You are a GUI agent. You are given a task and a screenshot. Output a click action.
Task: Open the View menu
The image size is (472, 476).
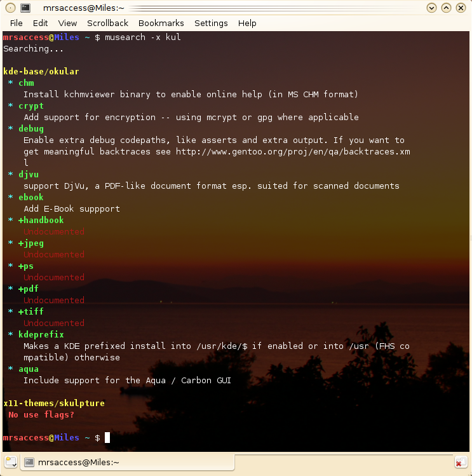pyautogui.click(x=67, y=23)
